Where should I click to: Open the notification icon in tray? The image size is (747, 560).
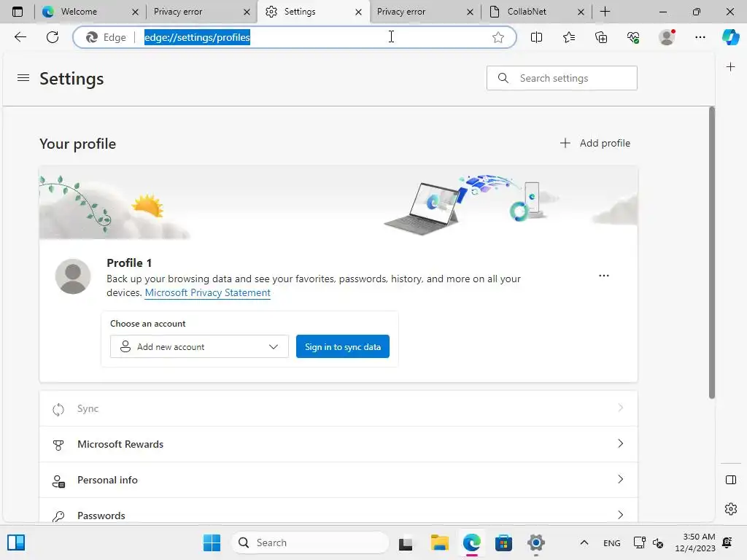click(x=727, y=542)
